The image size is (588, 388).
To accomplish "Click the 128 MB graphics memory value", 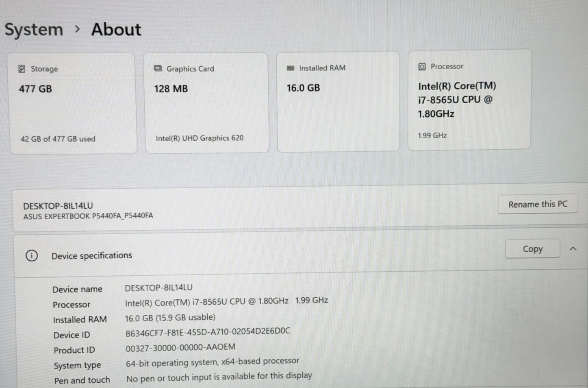I will point(171,89).
